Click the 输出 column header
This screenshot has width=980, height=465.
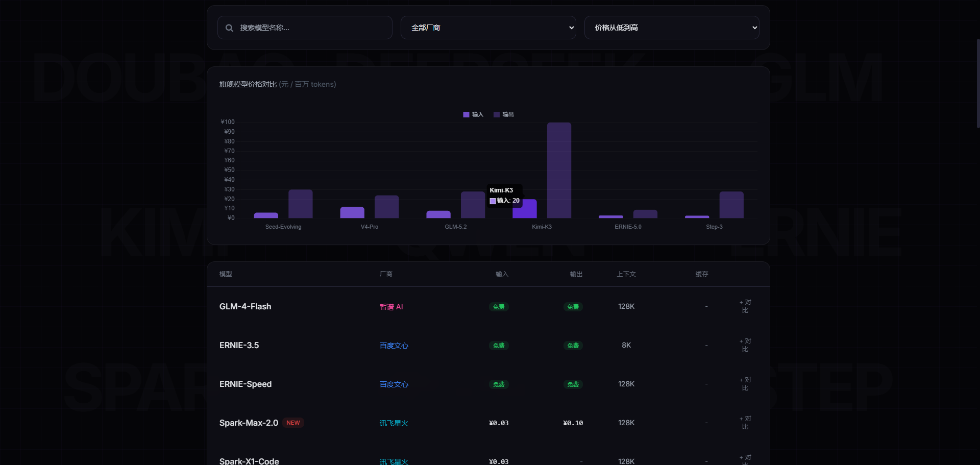576,274
